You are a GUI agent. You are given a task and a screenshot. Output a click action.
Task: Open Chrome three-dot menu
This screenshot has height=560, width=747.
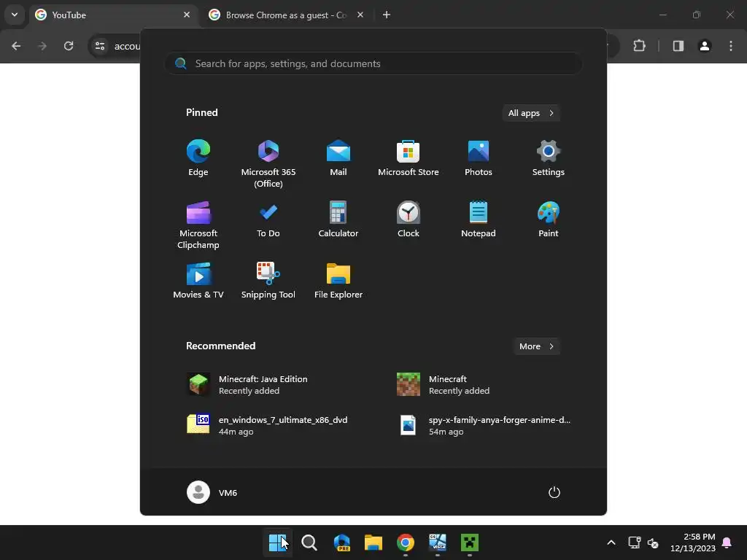(731, 46)
